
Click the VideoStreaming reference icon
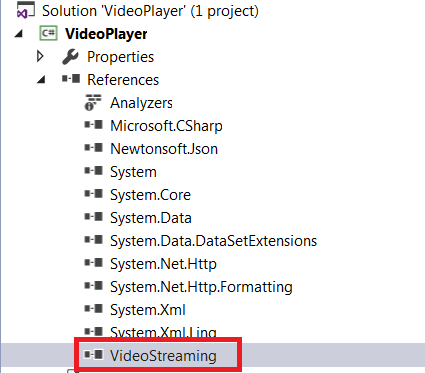pos(94,355)
